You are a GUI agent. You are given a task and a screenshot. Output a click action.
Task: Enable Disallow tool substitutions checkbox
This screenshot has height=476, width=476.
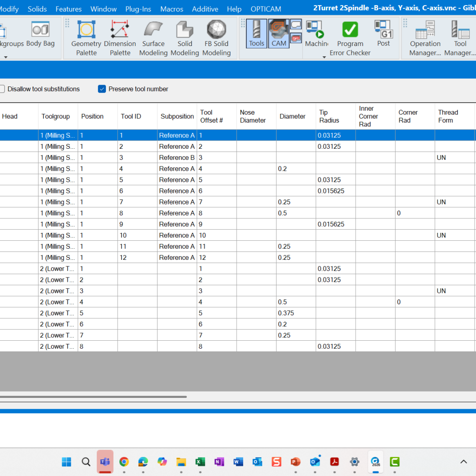pos(2,89)
